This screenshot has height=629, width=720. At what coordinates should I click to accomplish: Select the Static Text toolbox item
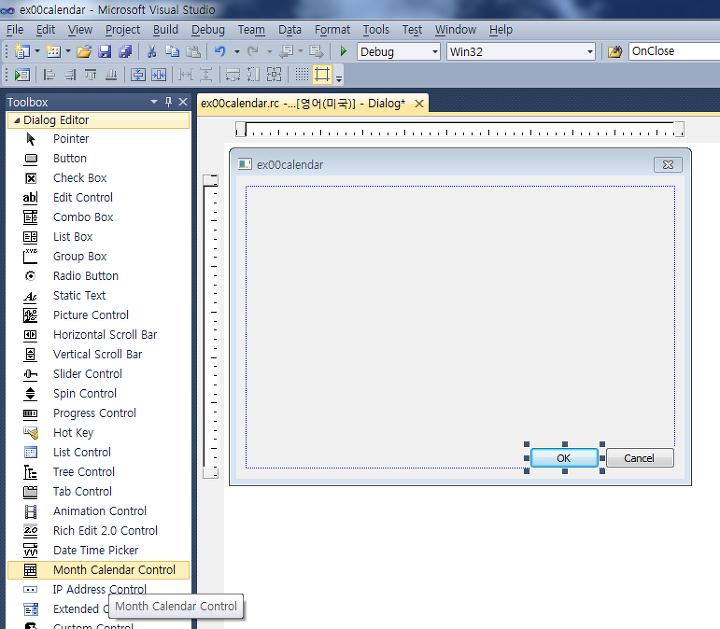point(98,296)
